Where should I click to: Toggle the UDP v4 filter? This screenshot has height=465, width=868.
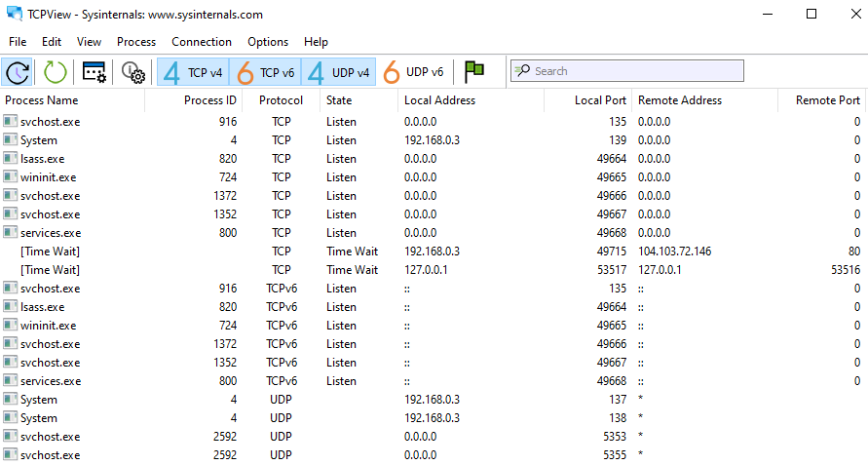tap(339, 72)
